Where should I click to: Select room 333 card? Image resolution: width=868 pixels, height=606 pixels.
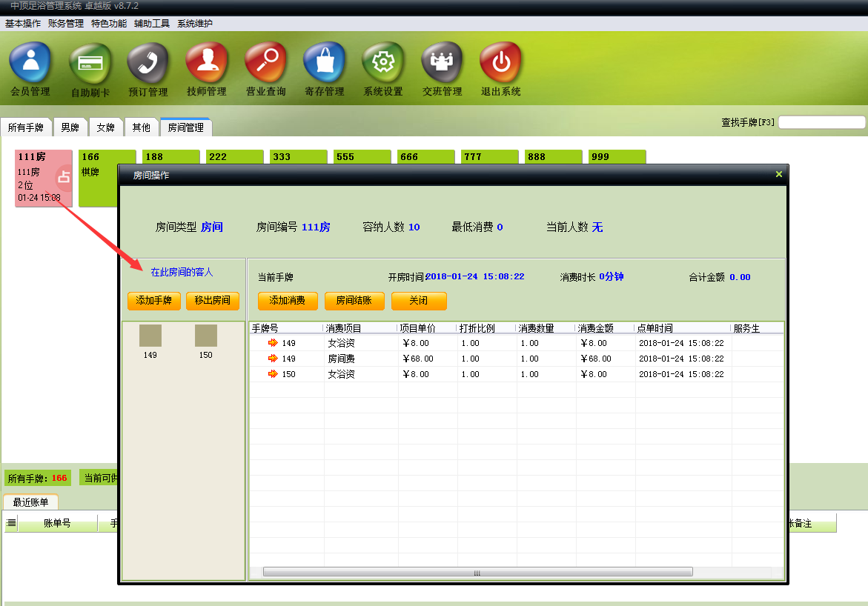tap(299, 156)
